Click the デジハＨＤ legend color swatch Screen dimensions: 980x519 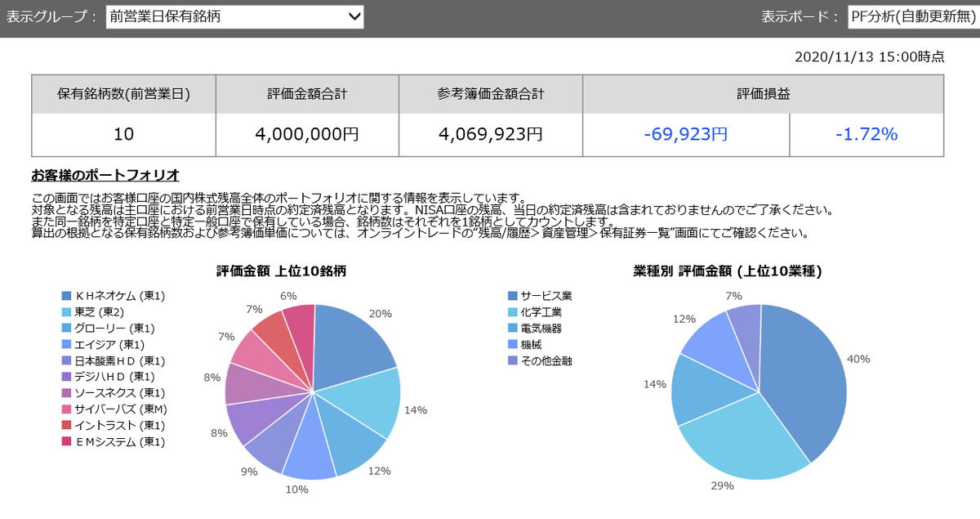click(67, 377)
